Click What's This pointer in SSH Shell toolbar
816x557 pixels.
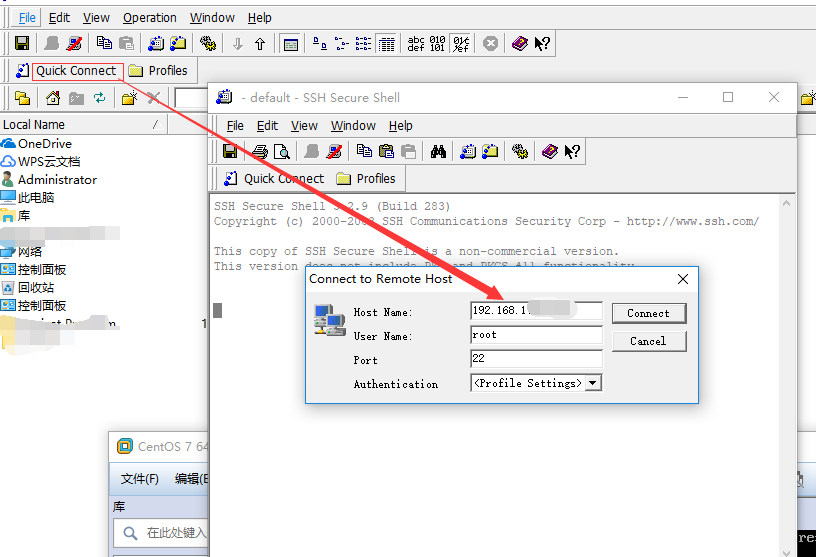pyautogui.click(x=572, y=151)
